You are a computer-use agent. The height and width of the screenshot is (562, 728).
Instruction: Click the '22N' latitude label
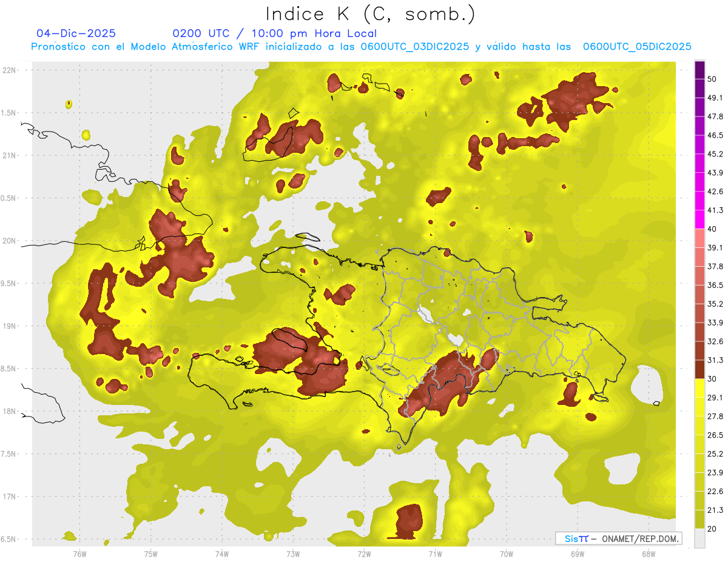10,70
